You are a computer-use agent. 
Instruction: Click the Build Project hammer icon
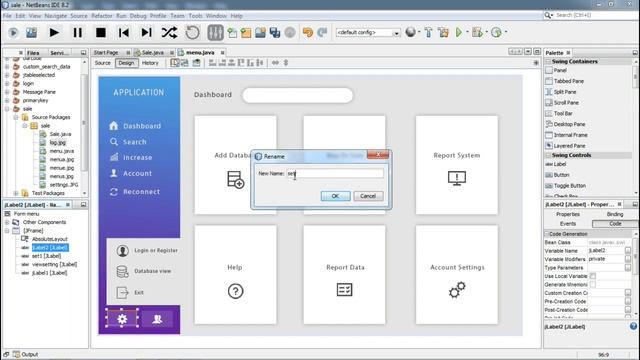428,32
